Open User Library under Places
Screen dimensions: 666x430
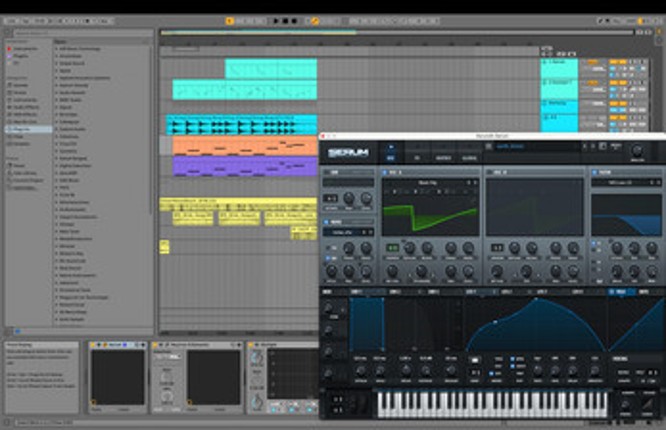click(x=25, y=173)
